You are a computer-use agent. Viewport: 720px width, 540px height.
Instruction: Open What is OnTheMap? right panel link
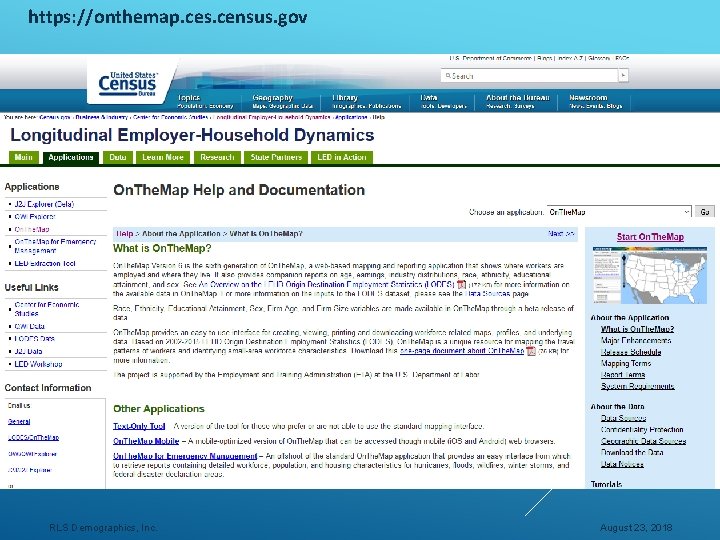coord(637,329)
